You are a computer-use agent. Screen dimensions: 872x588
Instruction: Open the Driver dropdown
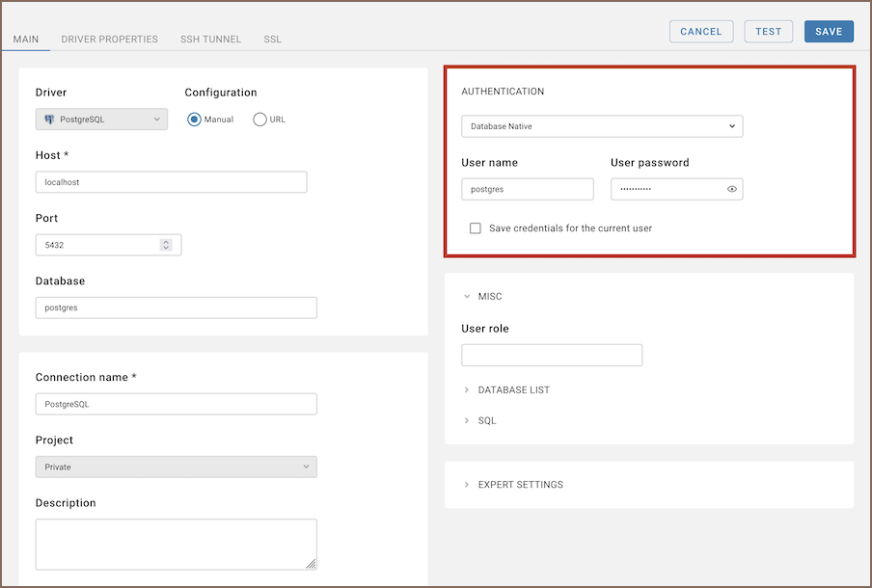point(101,120)
